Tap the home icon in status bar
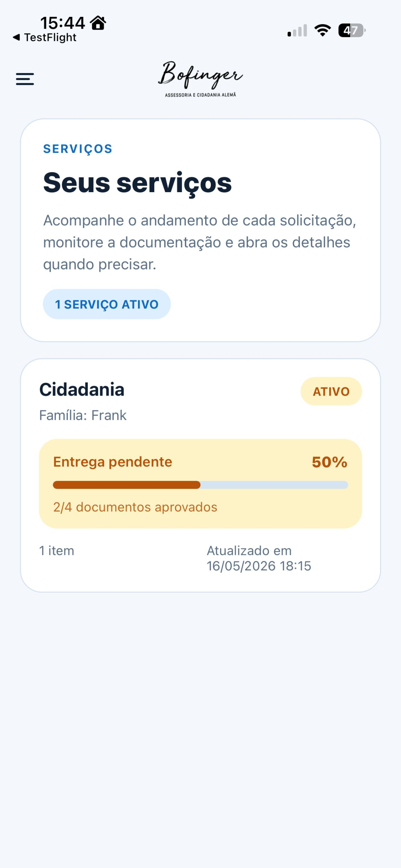Viewport: 401px width, 868px height. click(98, 23)
